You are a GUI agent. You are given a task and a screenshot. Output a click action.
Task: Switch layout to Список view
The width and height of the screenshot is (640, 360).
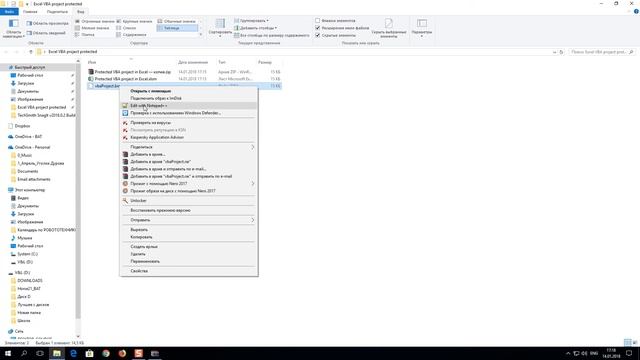point(126,28)
